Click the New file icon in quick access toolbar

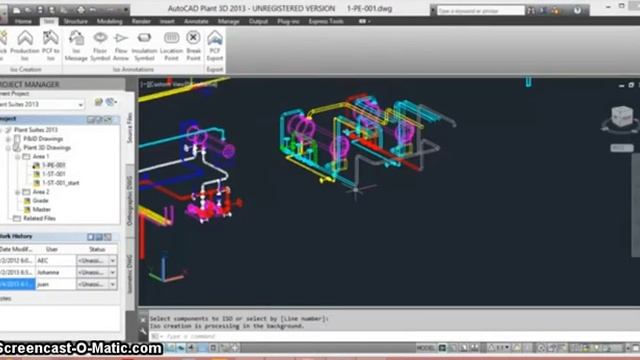coord(17,10)
